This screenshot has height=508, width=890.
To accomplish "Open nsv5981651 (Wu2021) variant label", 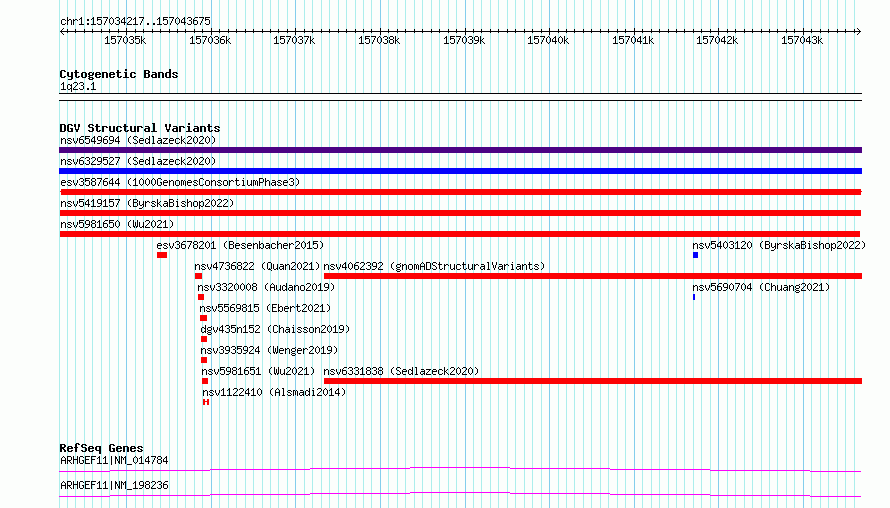I will pyautogui.click(x=258, y=371).
